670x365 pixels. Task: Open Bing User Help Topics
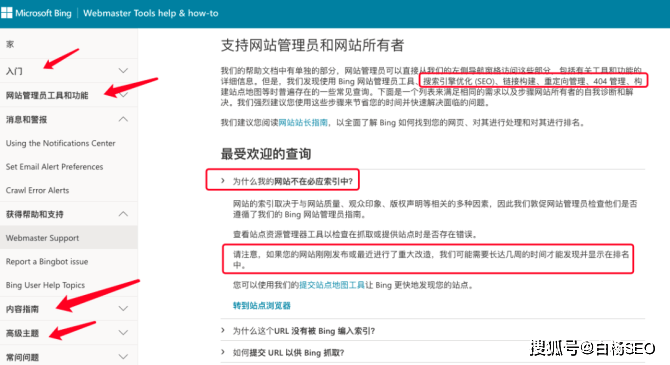coord(45,285)
